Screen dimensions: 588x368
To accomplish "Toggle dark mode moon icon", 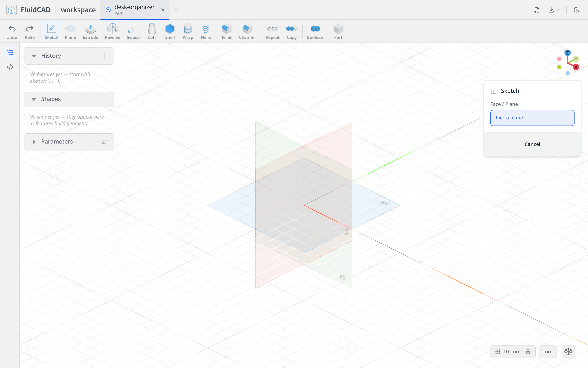I will [x=576, y=10].
